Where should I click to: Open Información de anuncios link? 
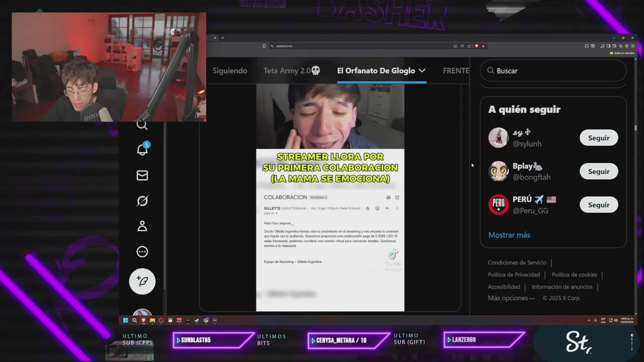562,287
